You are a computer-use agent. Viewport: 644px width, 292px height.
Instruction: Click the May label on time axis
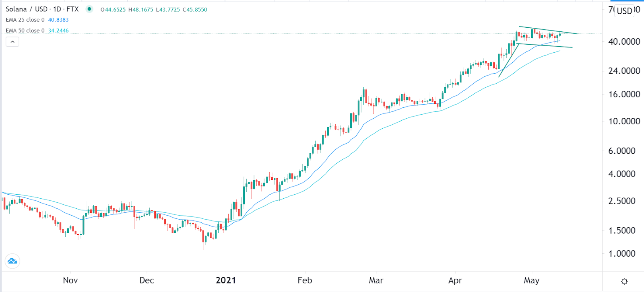coord(532,280)
